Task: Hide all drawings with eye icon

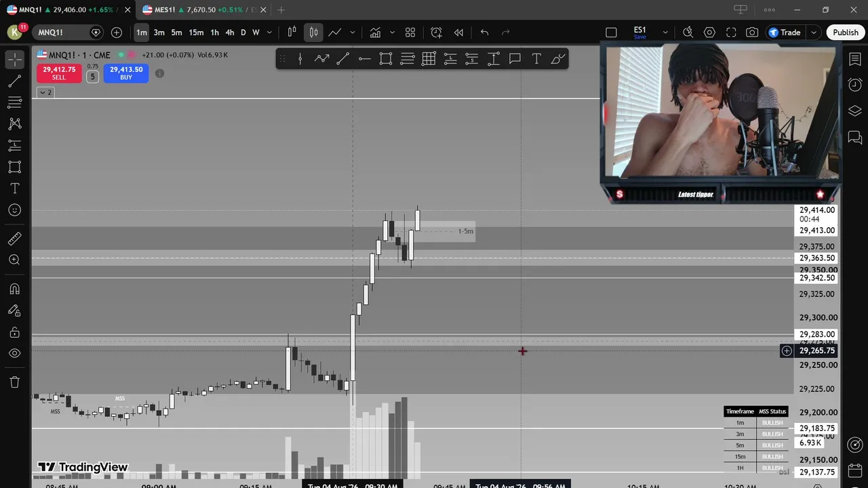Action: [14, 354]
